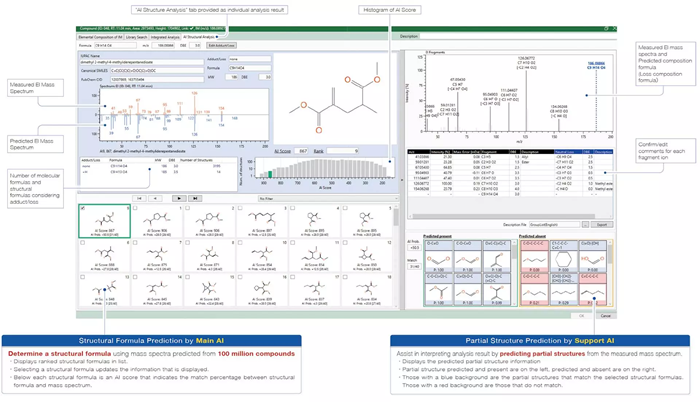This screenshot has width=700, height=402.
Task: Go to previous structure page arrow
Action: 155,198
